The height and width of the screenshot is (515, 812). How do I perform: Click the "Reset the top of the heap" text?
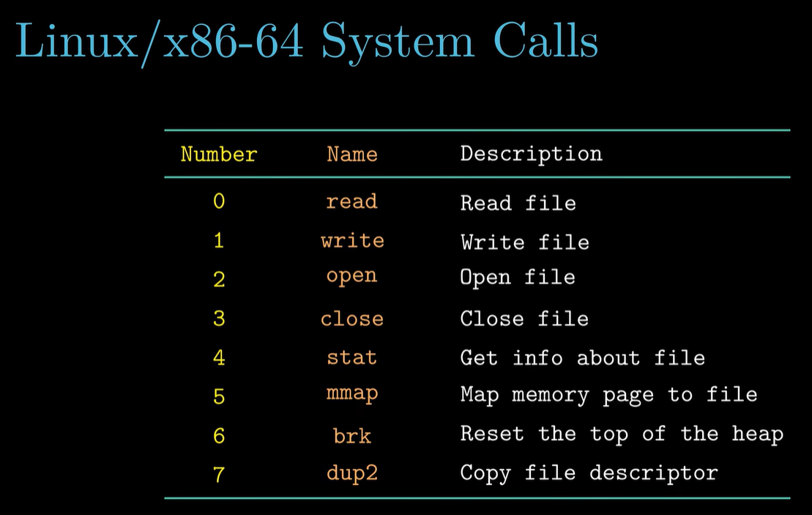coord(622,434)
